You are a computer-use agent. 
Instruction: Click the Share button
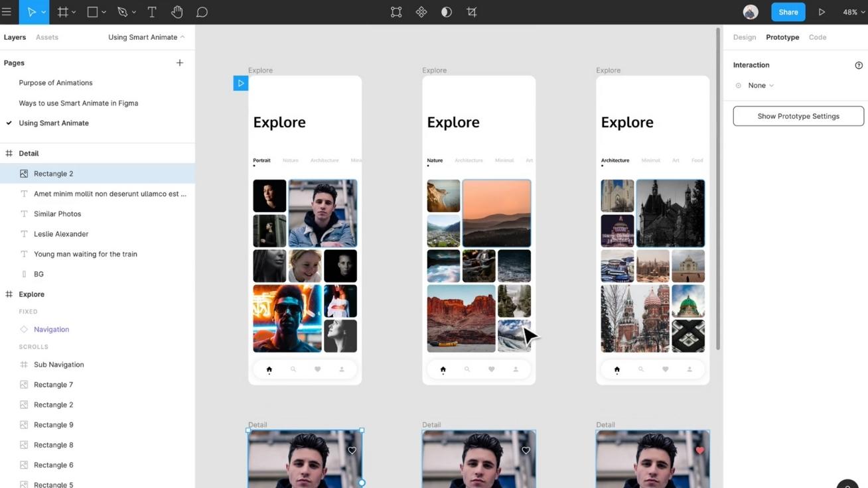tap(788, 11)
